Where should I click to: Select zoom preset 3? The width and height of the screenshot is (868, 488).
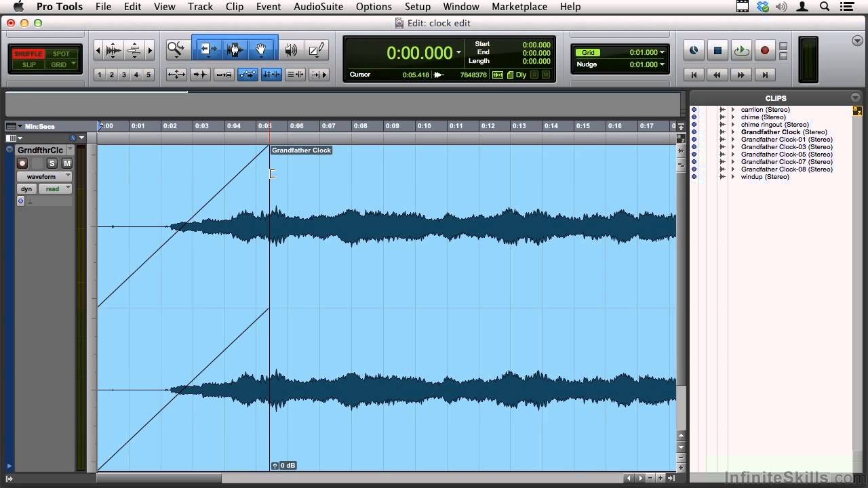124,75
